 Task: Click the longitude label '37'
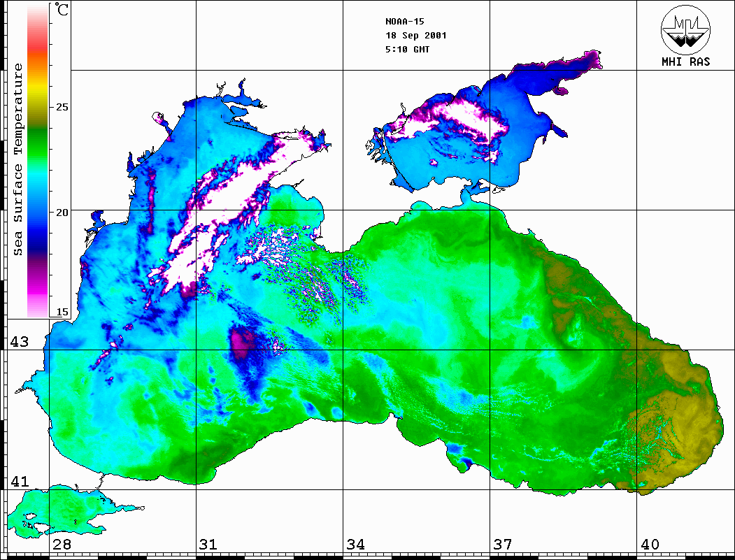(503, 544)
